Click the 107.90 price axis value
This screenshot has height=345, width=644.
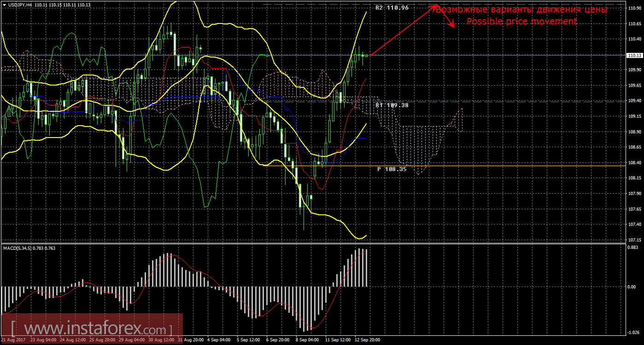[x=635, y=193]
